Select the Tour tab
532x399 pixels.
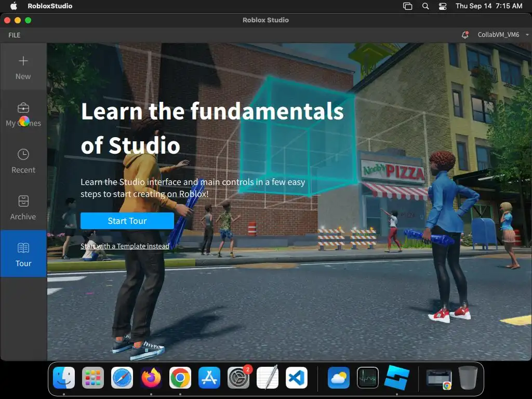[23, 254]
